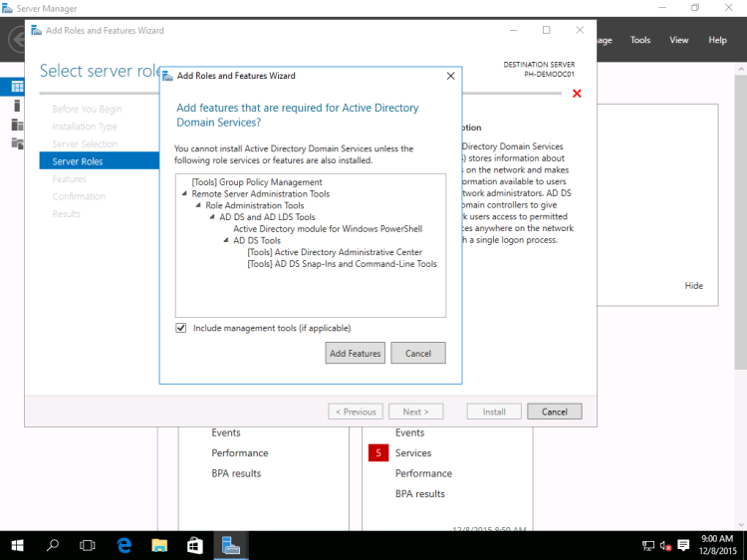This screenshot has width=747, height=560.
Task: Cancel the required features dialog
Action: point(418,354)
